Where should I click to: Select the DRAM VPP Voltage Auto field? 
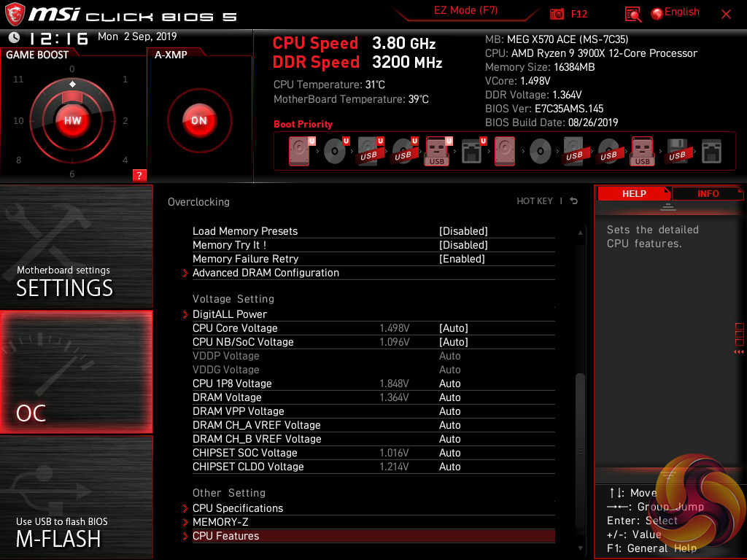coord(449,411)
